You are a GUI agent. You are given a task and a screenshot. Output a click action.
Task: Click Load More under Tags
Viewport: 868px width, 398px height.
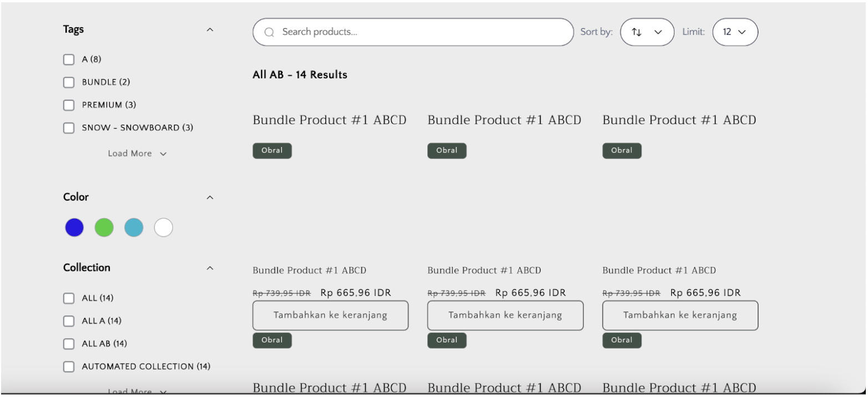coord(137,154)
